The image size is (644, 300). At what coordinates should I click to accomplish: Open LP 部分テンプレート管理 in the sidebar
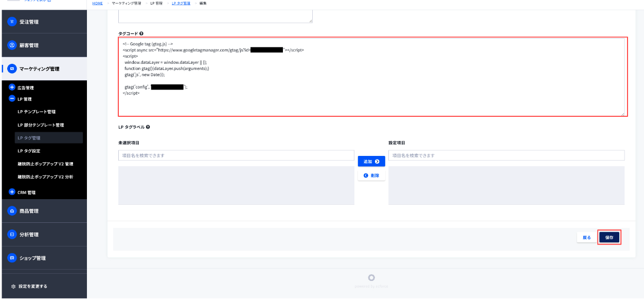pos(41,125)
